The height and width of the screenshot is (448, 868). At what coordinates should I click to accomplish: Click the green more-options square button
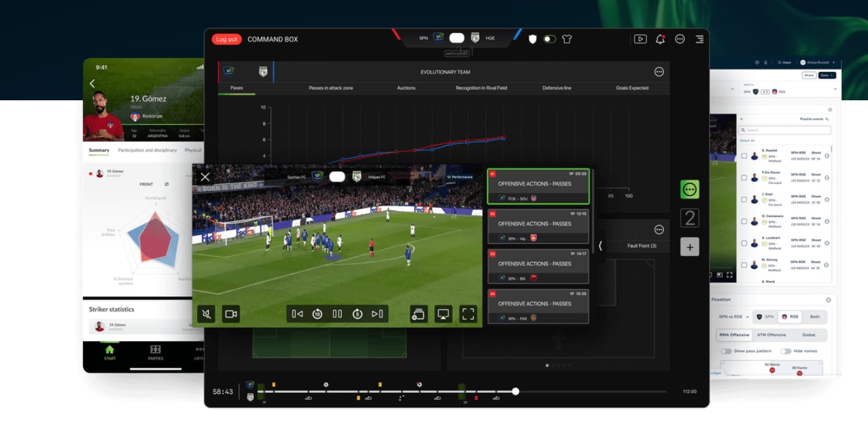click(x=690, y=189)
